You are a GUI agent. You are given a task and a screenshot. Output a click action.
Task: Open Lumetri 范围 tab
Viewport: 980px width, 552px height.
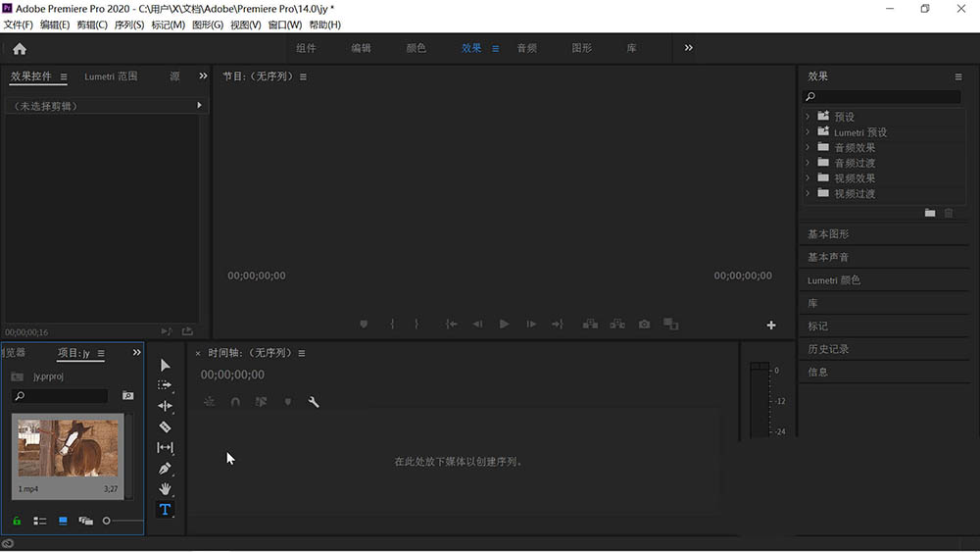point(112,76)
